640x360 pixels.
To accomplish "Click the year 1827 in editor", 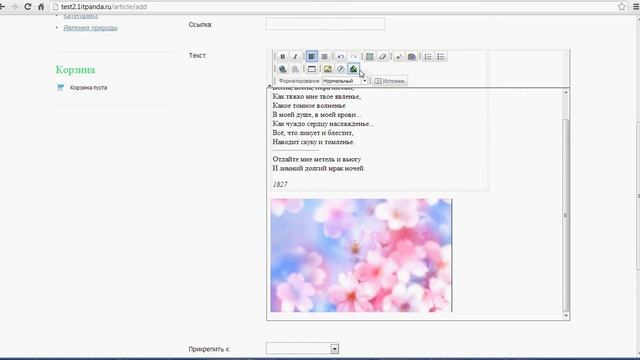I will coord(280,184).
